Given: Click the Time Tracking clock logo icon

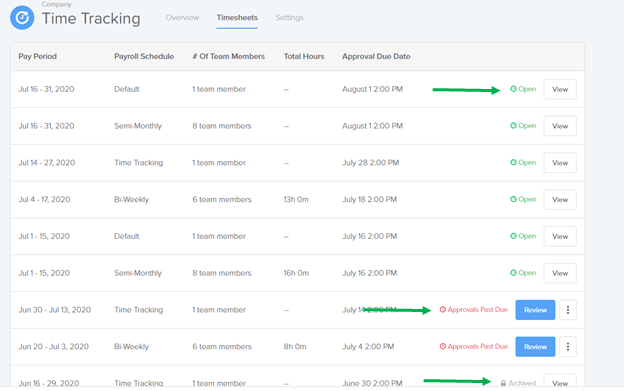Looking at the screenshot, I should (22, 18).
